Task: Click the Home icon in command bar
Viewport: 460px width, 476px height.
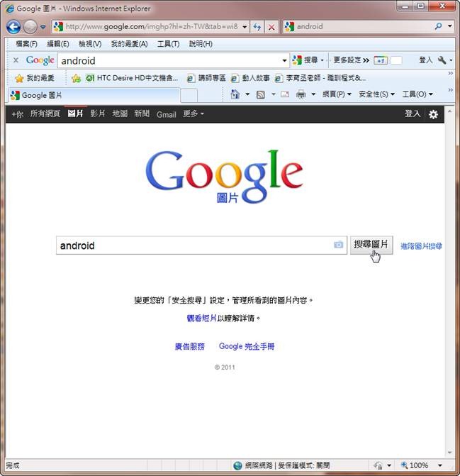Action: [235, 94]
